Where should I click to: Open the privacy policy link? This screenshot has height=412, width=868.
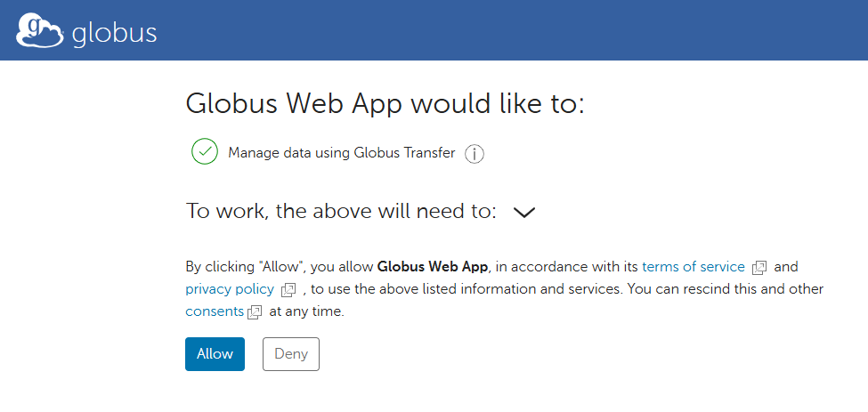(231, 289)
